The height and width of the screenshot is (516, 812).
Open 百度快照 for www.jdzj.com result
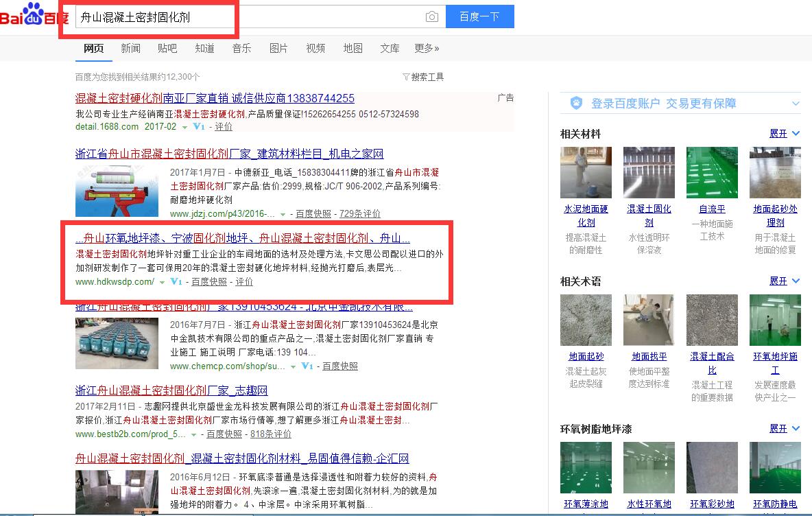point(313,213)
